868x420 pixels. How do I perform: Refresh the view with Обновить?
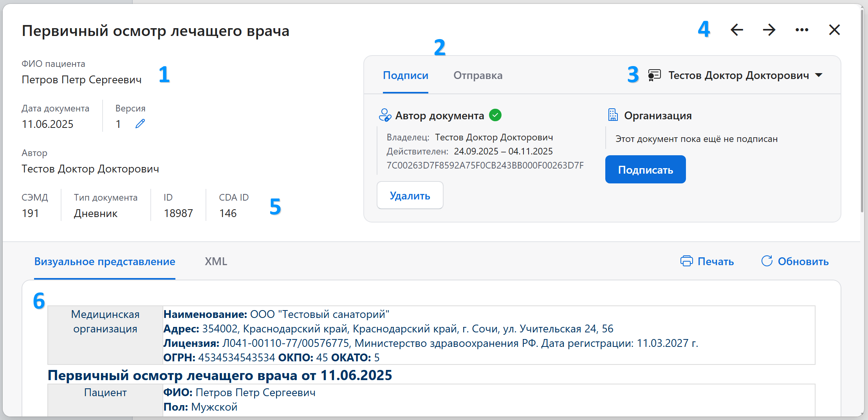pos(795,262)
